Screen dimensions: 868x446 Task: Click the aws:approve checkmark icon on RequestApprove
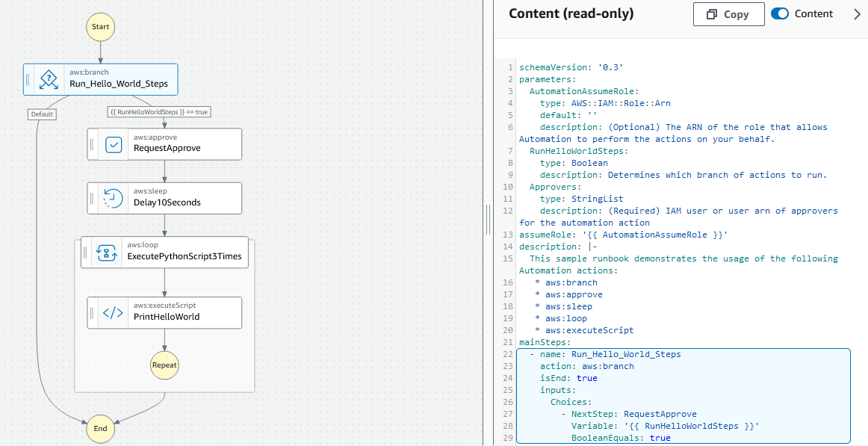pyautogui.click(x=114, y=144)
